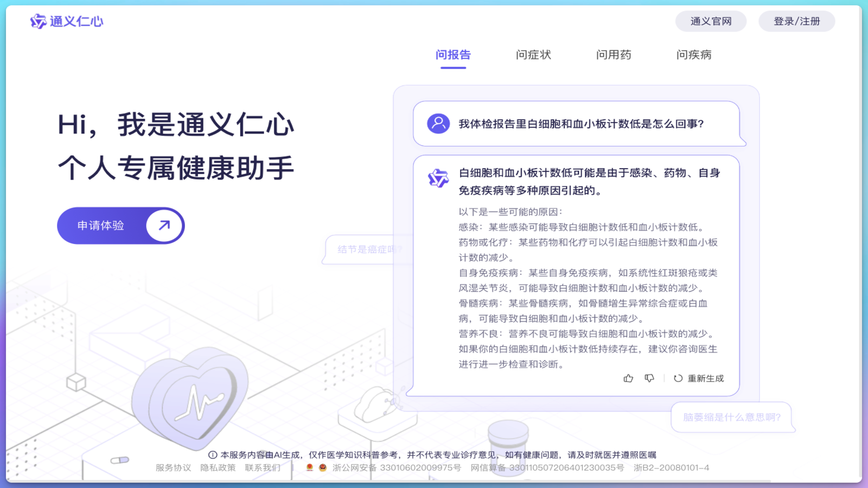Click the question text 我体检报告里白细胞和血小板计数低是怎么回事?
This screenshot has height=488, width=868.
[582, 124]
